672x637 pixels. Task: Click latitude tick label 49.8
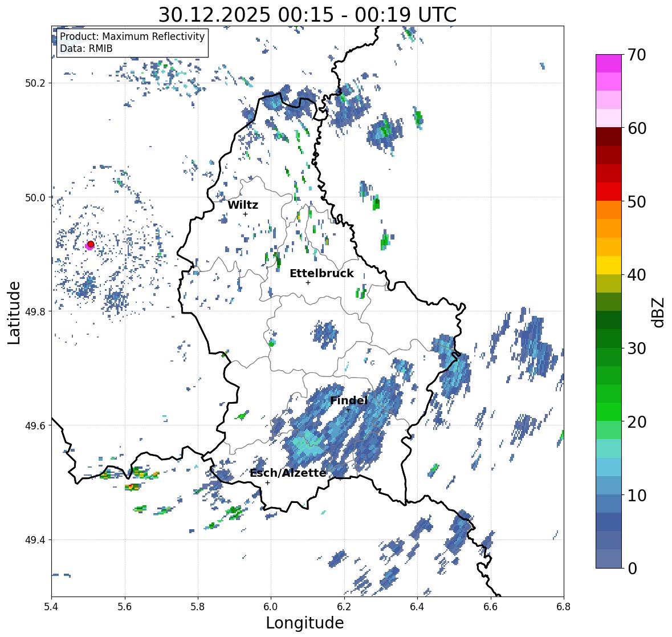tap(35, 311)
